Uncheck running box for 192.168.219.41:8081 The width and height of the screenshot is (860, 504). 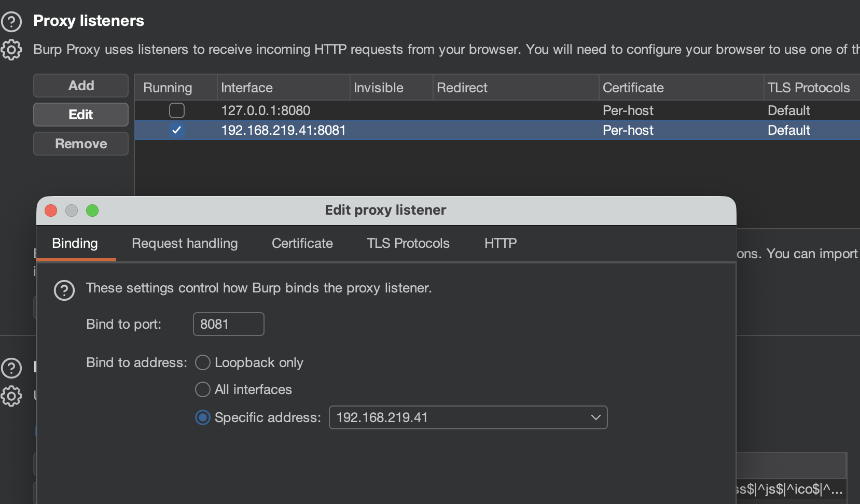click(177, 130)
